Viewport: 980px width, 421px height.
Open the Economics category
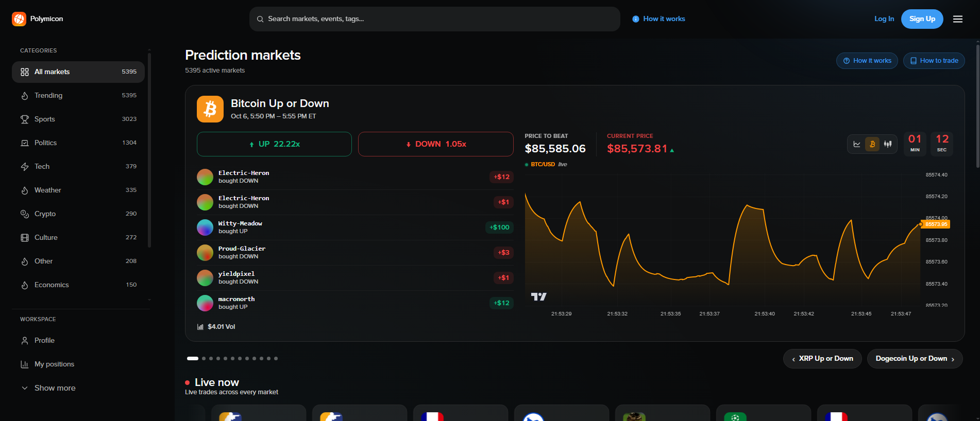point(78,285)
